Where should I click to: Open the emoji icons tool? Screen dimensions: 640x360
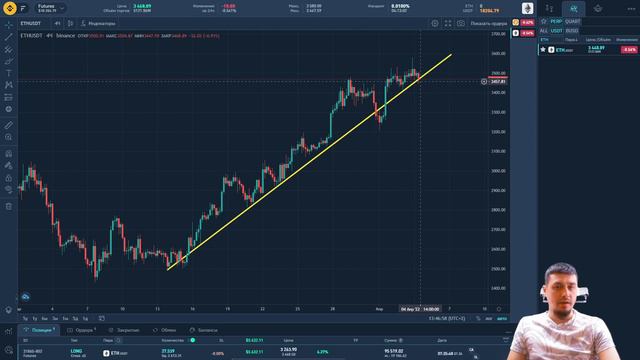point(9,109)
